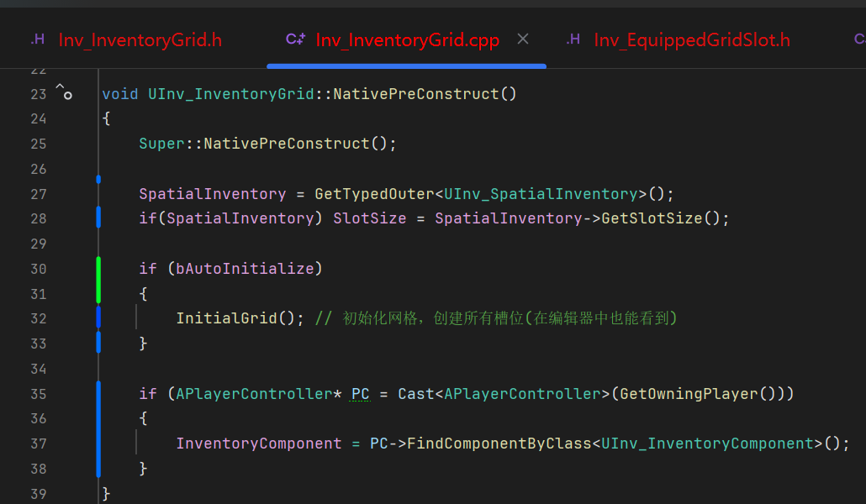Click bAutoInitialize on line 30
Viewport: 866px width, 504px height.
click(x=245, y=269)
